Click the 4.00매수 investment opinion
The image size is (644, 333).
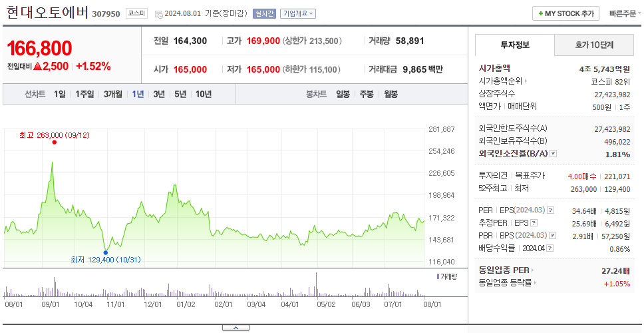pos(582,176)
